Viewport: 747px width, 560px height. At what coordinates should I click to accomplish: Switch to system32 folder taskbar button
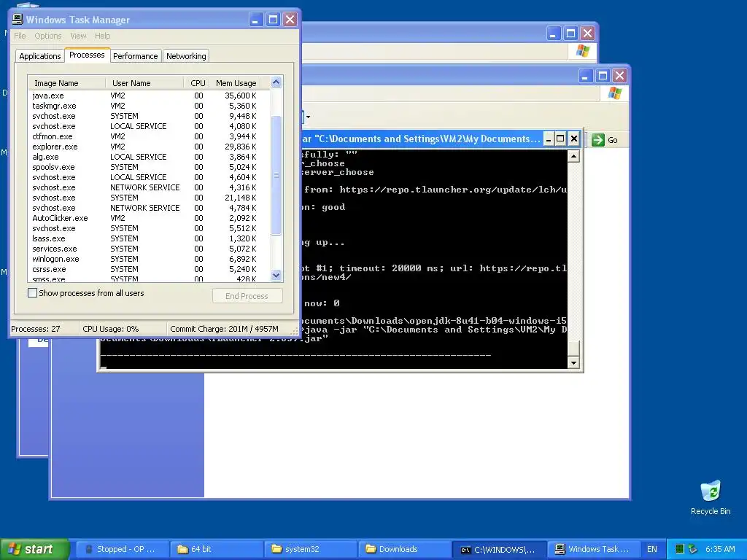310,549
